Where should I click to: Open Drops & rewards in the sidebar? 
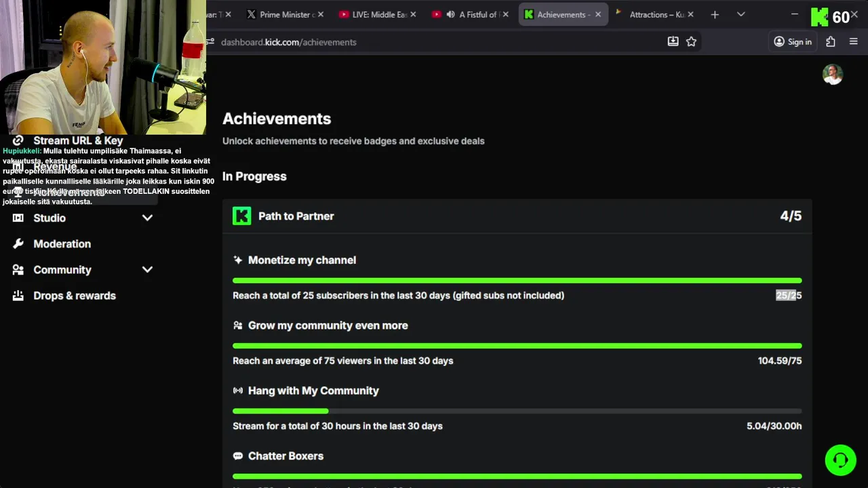[x=75, y=296]
